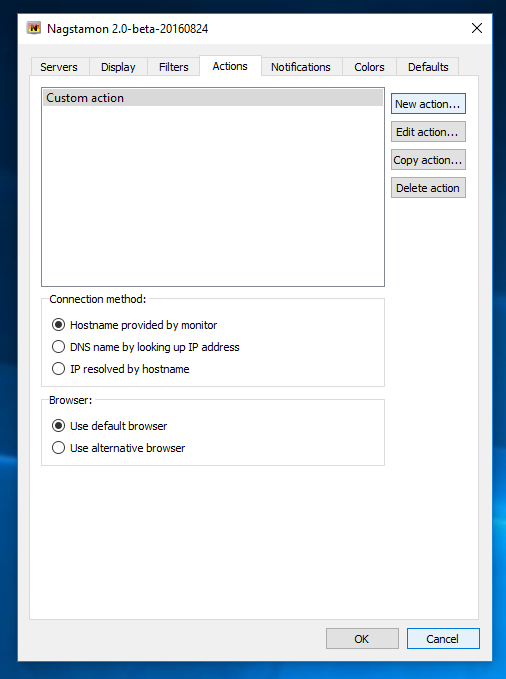The image size is (506, 679).
Task: Close the Nagstamon settings window
Action: point(477,29)
